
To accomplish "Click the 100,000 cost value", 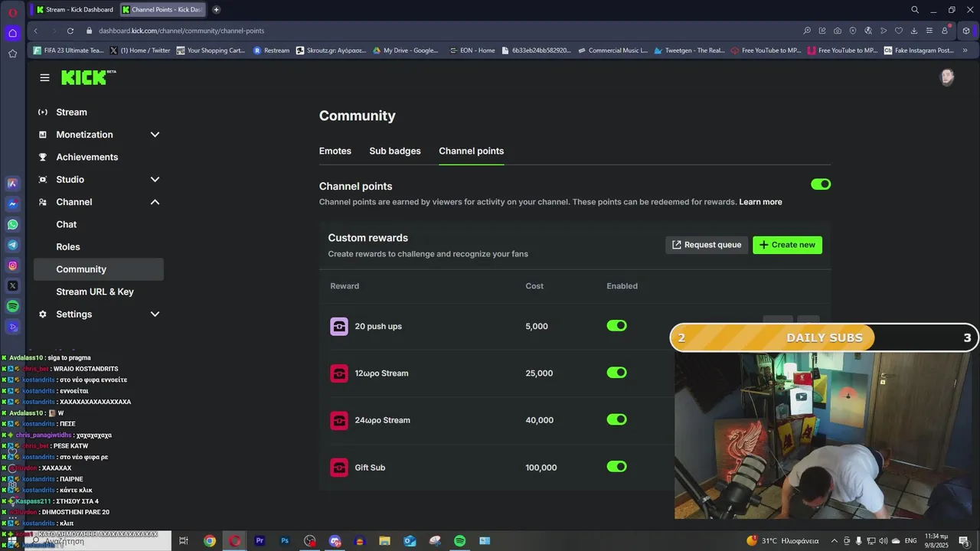I will 541,468.
